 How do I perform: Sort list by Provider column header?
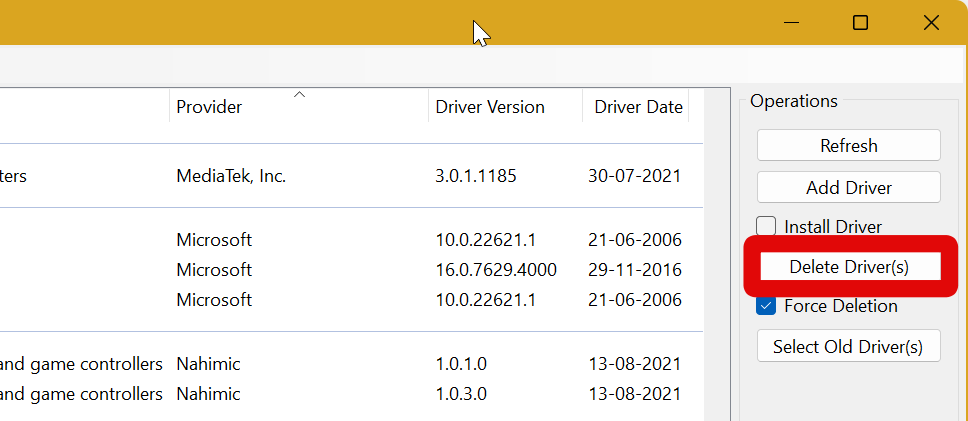209,107
